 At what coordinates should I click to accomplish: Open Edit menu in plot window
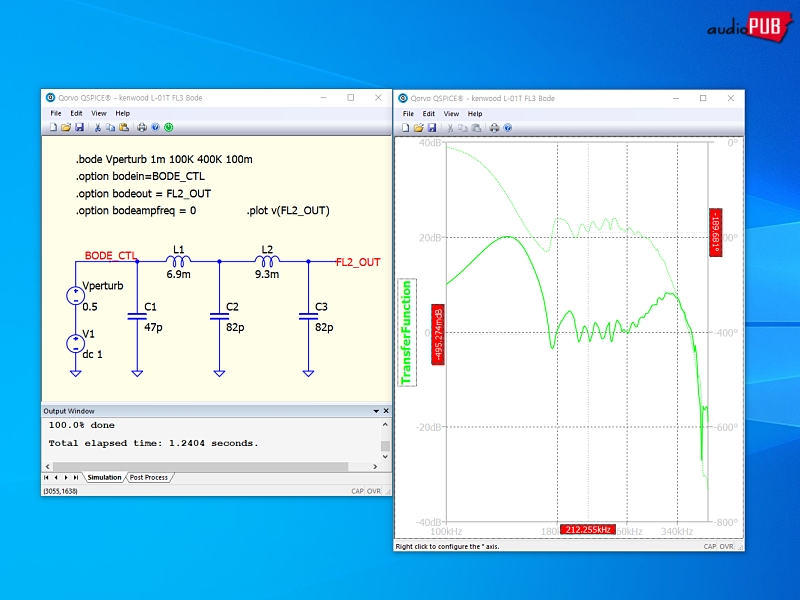click(429, 114)
